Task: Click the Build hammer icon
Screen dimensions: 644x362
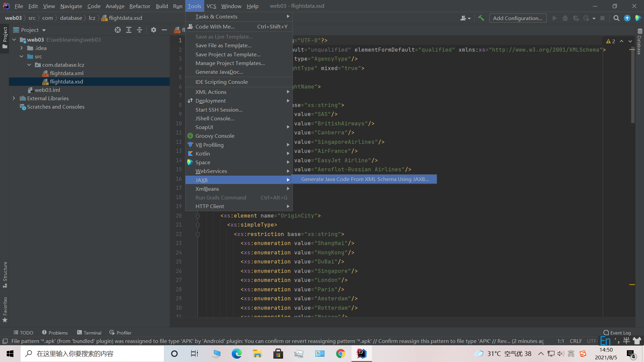Action: [x=481, y=18]
